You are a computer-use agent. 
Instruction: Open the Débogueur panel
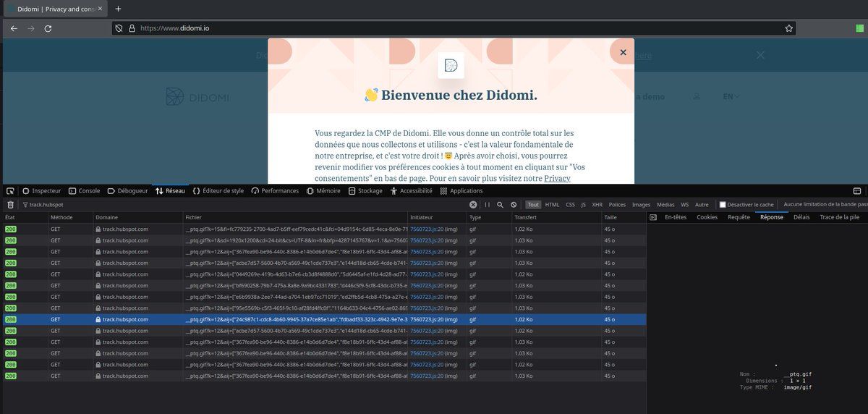[127, 191]
